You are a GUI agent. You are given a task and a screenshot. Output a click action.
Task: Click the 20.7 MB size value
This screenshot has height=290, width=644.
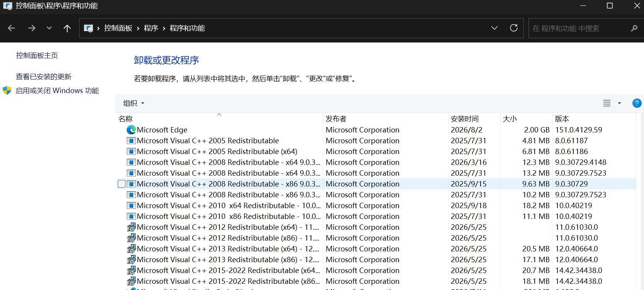tap(536, 271)
